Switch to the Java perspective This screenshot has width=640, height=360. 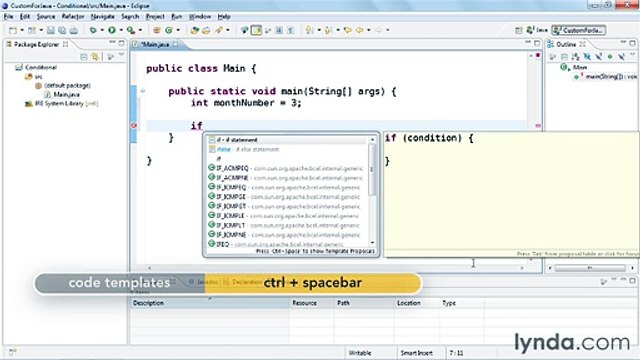coord(537,30)
